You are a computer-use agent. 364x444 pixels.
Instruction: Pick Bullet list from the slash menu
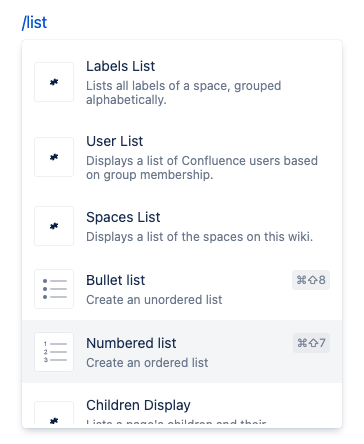[182, 289]
